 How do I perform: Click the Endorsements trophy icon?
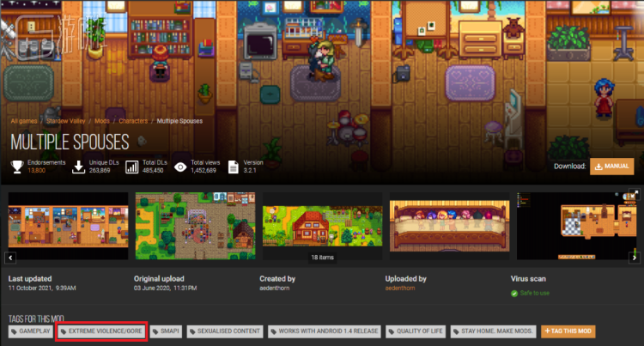click(x=17, y=167)
